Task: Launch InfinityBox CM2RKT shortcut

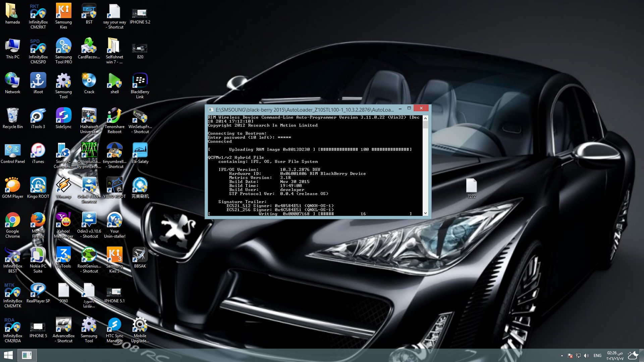Action: (38, 16)
